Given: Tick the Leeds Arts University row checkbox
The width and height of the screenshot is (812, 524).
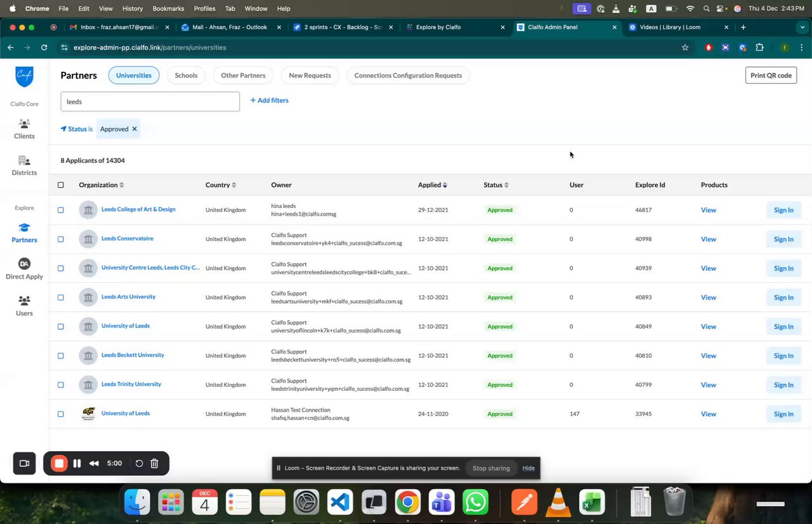Looking at the screenshot, I should [x=61, y=298].
